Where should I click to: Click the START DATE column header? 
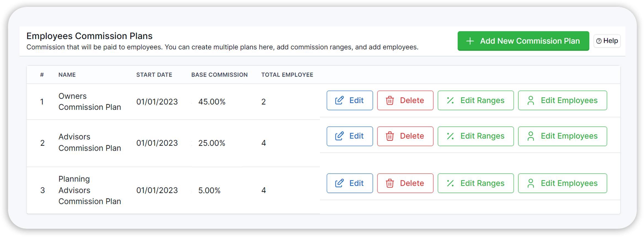pyautogui.click(x=154, y=75)
